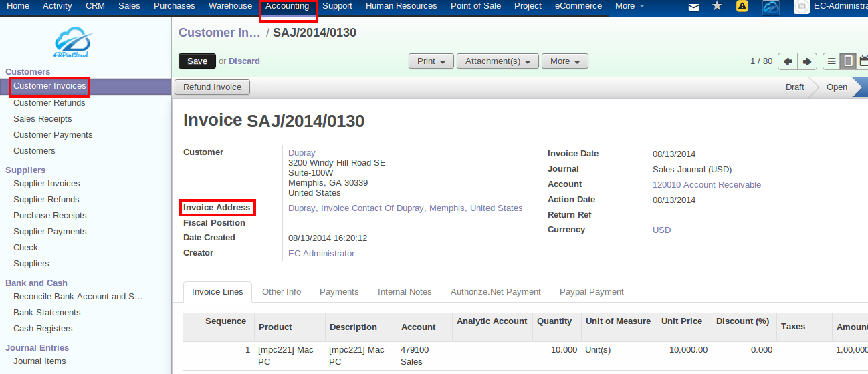Click the cloud logo icon in top bar

[771, 7]
